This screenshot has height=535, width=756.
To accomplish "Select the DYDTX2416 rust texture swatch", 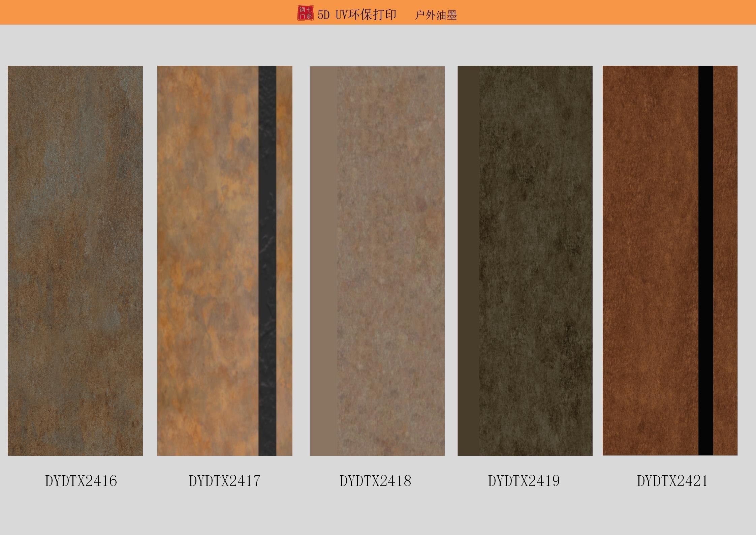I will [75, 260].
